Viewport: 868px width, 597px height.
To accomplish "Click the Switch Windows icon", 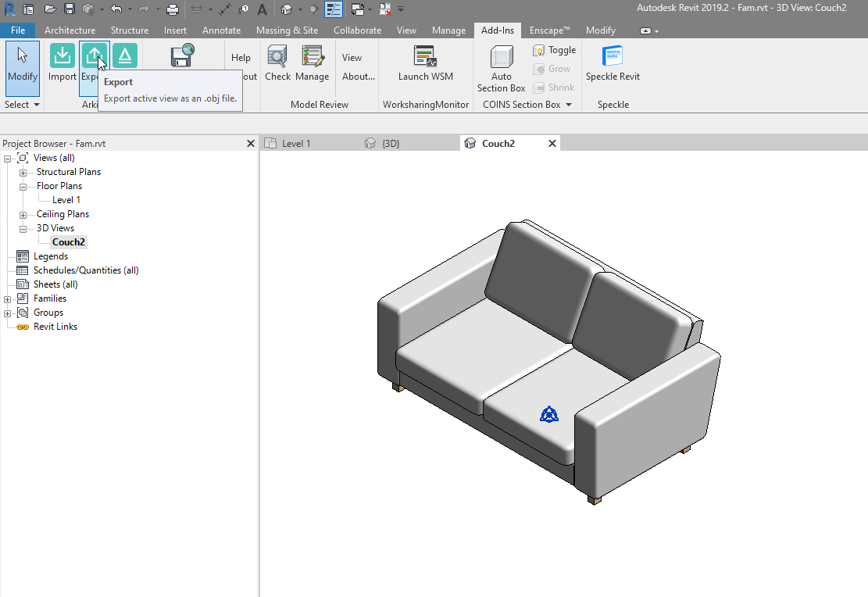I will pyautogui.click(x=358, y=9).
